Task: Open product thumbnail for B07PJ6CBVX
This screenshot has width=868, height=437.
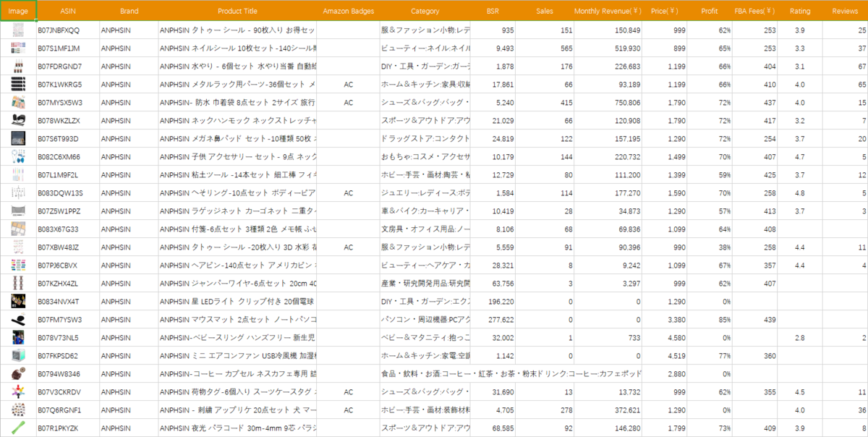Action: coord(18,266)
